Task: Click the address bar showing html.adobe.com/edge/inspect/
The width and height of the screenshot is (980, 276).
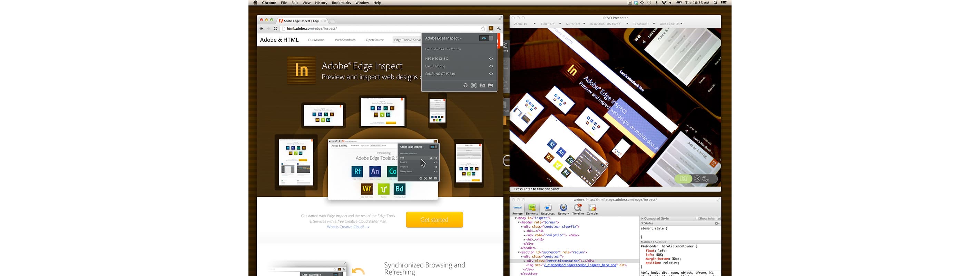Action: click(x=380, y=29)
